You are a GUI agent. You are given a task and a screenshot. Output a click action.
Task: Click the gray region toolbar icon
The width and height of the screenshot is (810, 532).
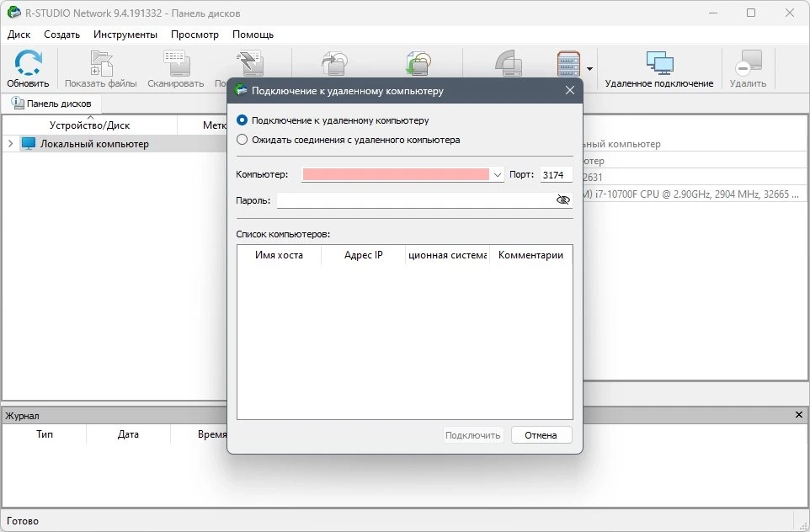[x=509, y=64]
